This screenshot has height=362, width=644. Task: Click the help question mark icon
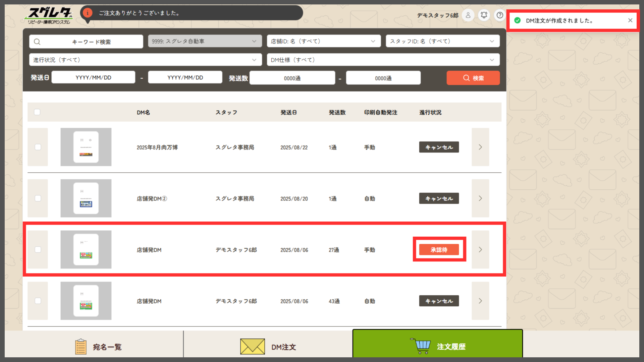pyautogui.click(x=500, y=15)
